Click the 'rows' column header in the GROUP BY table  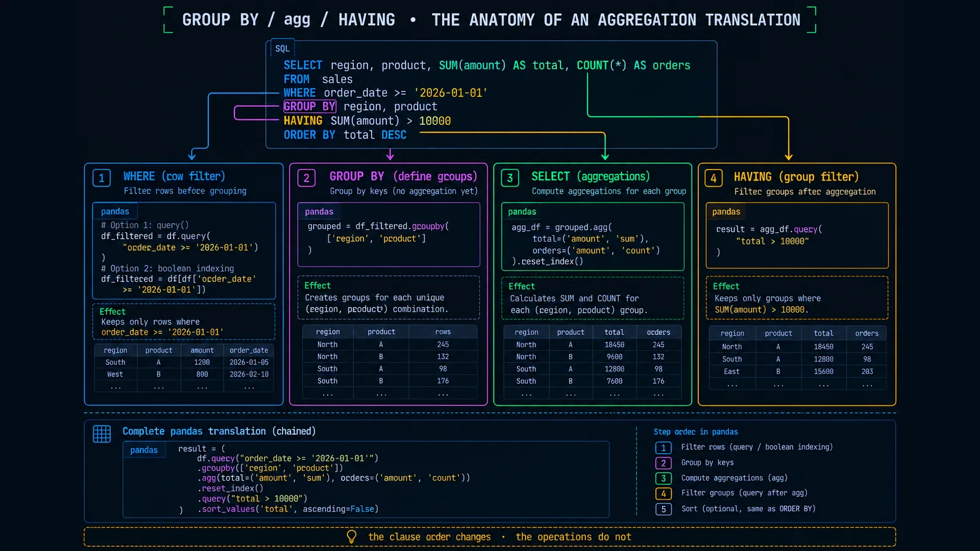click(443, 332)
